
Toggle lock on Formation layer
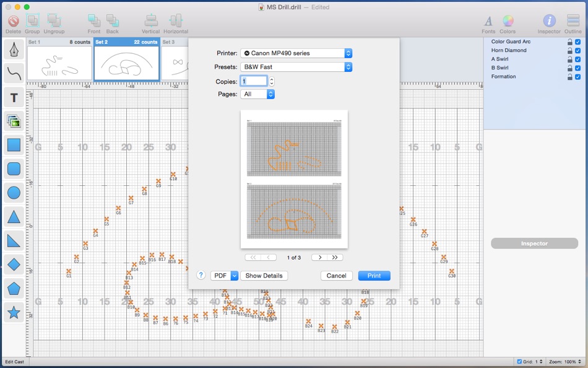coord(569,77)
